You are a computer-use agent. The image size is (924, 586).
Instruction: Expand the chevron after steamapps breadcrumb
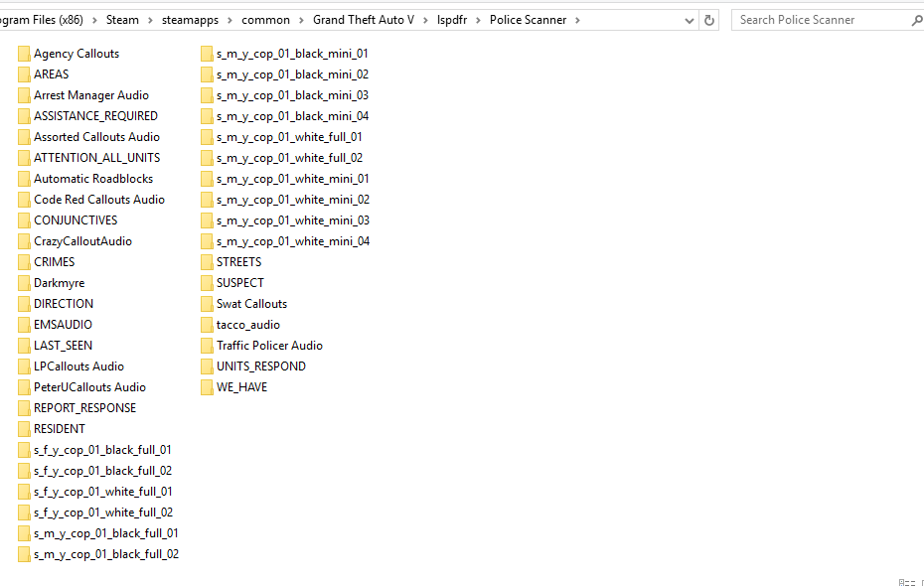click(230, 20)
